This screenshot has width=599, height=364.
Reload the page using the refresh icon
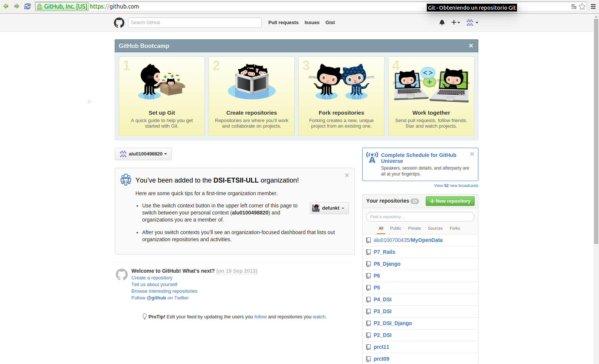click(27, 6)
